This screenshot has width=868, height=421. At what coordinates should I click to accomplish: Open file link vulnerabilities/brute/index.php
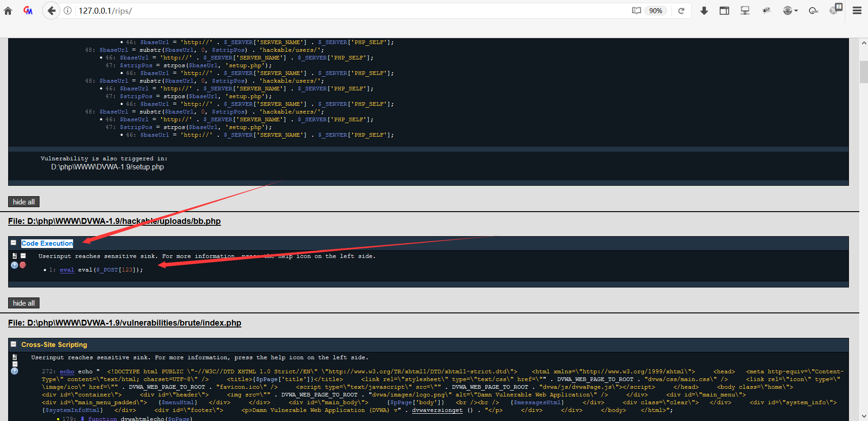click(125, 323)
